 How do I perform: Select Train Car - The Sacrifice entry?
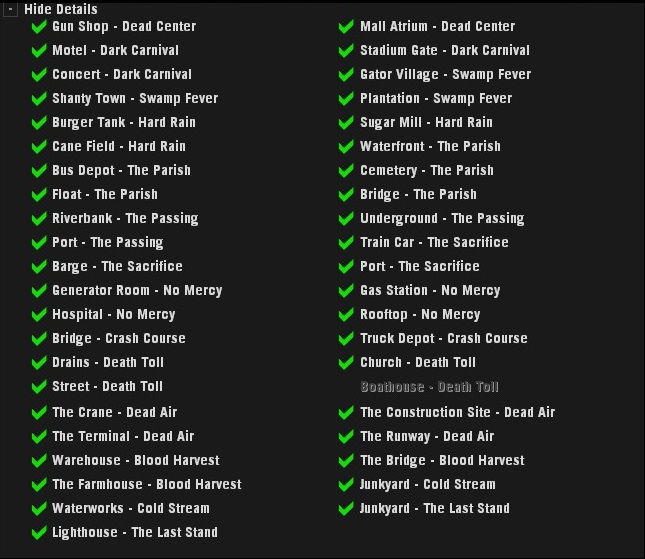[434, 242]
